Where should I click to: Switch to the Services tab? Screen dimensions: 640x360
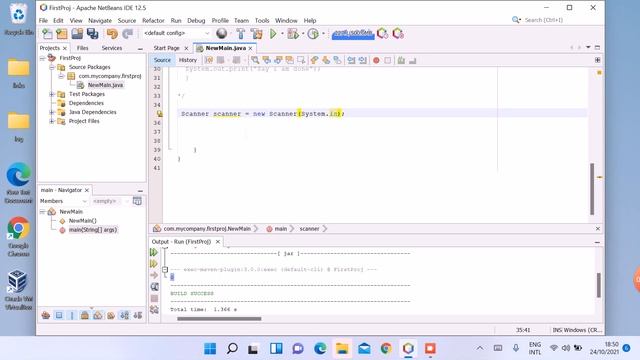[112, 48]
